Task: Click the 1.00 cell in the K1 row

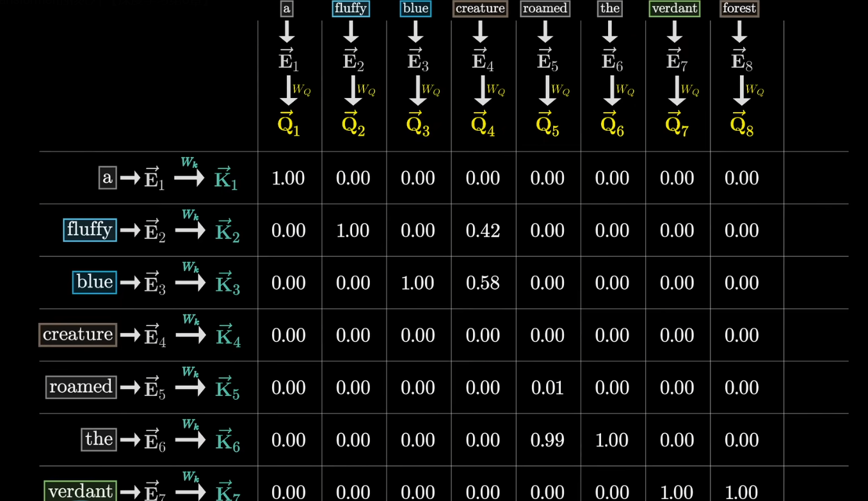Action: coord(288,178)
